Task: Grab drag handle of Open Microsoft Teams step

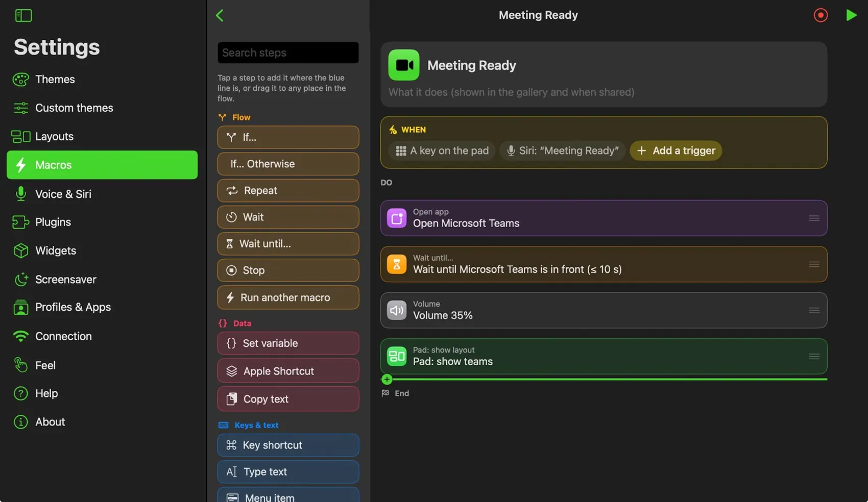Action: point(814,218)
